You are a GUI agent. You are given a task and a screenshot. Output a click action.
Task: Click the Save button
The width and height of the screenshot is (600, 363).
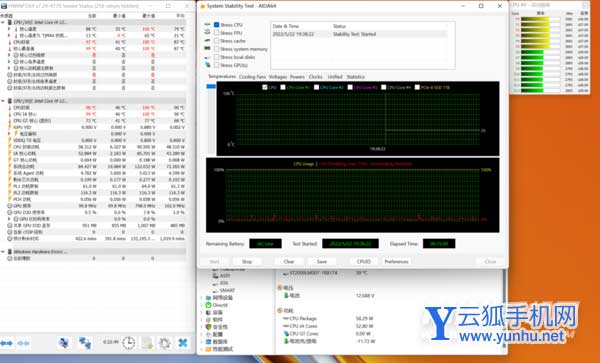coord(322,262)
